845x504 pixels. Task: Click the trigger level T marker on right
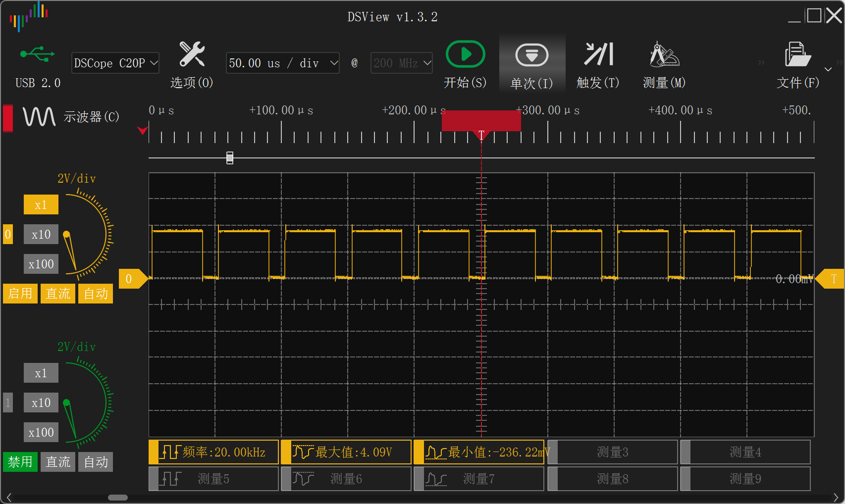[830, 279]
